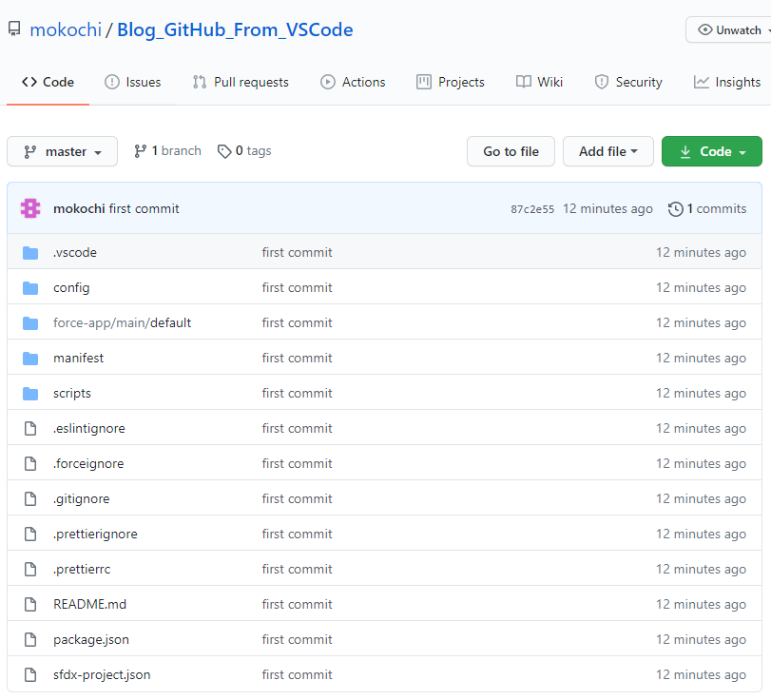Open the Projects tab

[451, 82]
